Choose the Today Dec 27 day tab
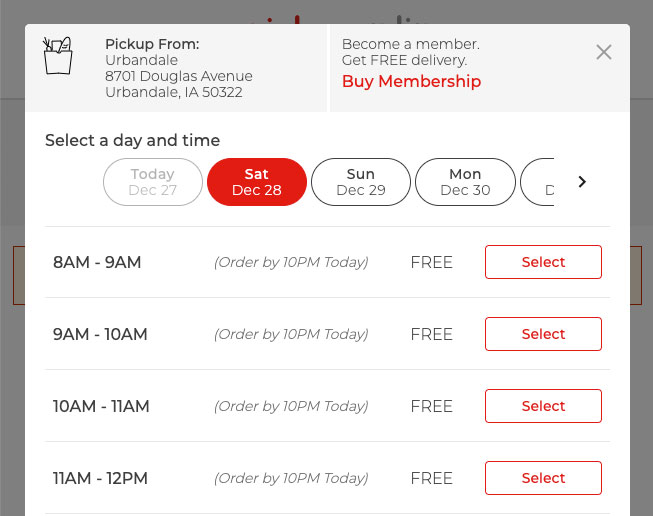The image size is (653, 516). [x=153, y=182]
